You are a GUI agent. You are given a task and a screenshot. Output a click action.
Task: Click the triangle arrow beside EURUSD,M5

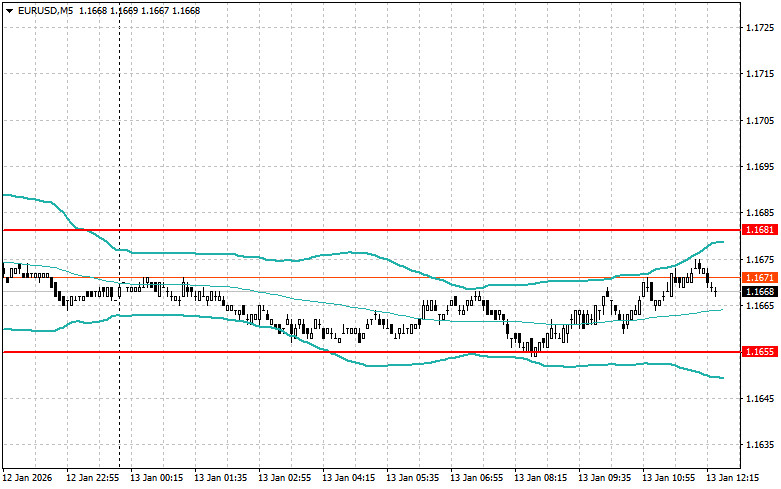click(9, 11)
